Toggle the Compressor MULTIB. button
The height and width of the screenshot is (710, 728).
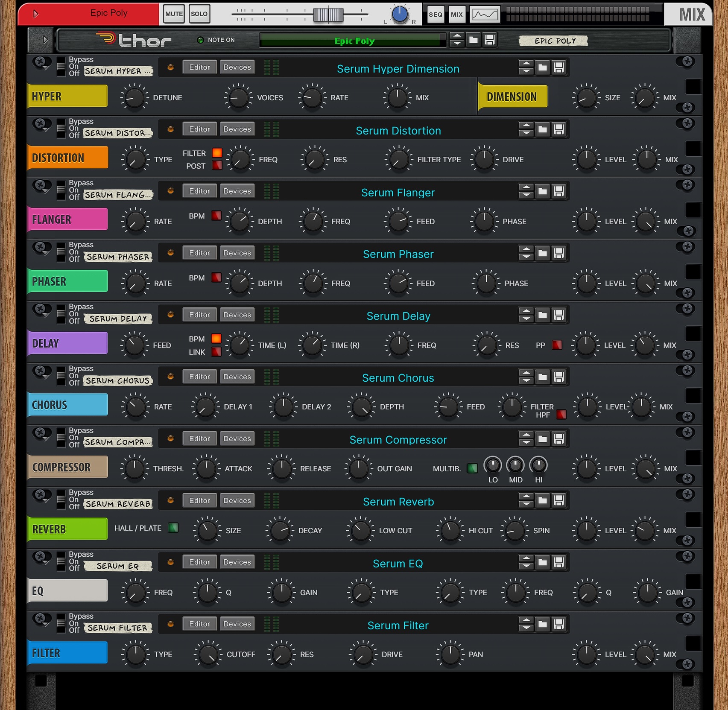pyautogui.click(x=472, y=468)
